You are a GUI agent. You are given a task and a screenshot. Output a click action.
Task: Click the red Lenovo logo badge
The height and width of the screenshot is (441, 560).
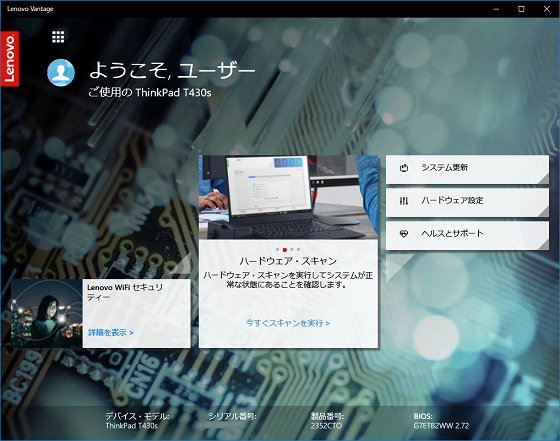[10, 59]
